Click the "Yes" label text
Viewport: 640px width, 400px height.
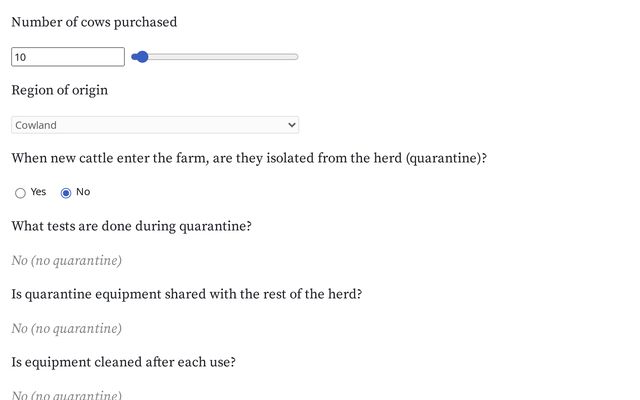[x=38, y=192]
